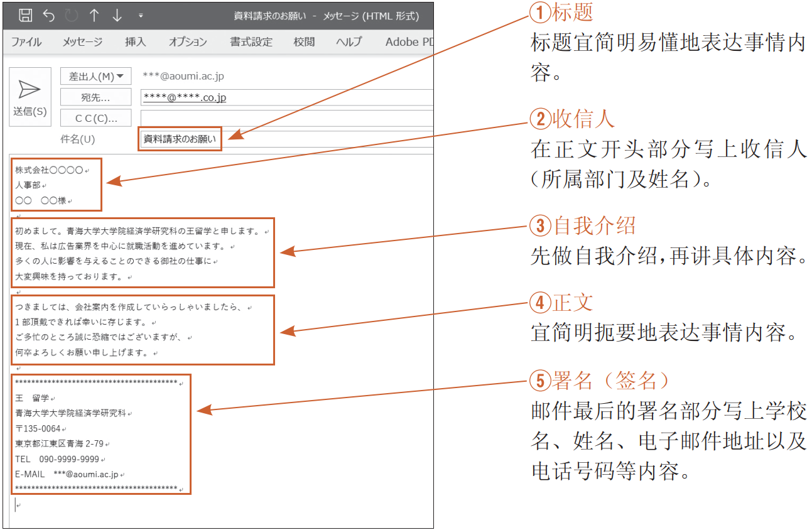
Task: Open the ヘルプ tab
Action: coord(347,41)
